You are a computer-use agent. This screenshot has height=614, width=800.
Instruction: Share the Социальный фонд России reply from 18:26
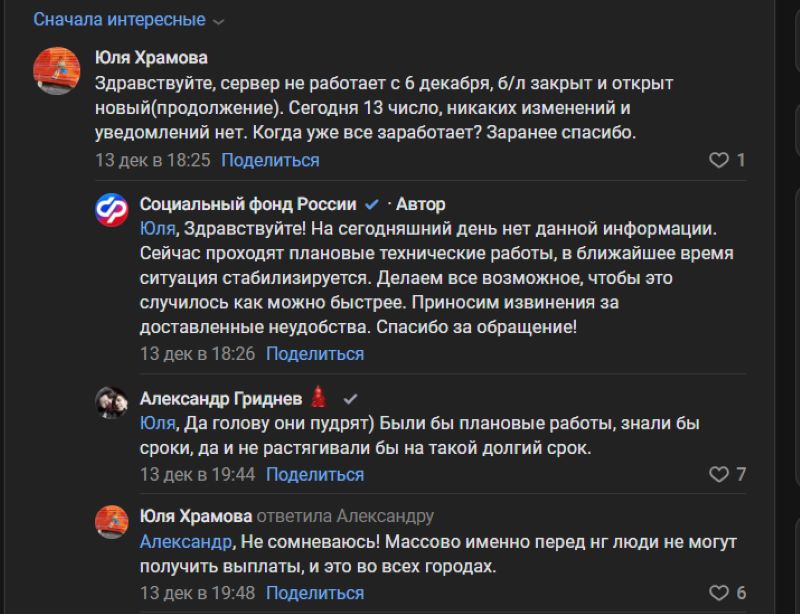[315, 354]
